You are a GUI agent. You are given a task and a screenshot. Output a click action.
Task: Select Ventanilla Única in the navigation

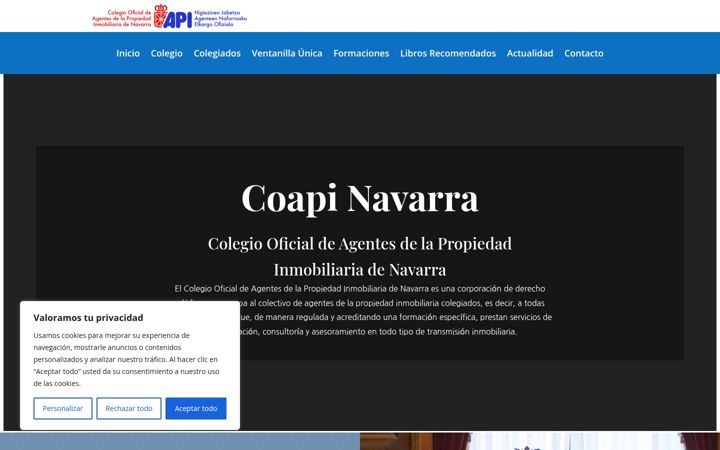pos(287,53)
